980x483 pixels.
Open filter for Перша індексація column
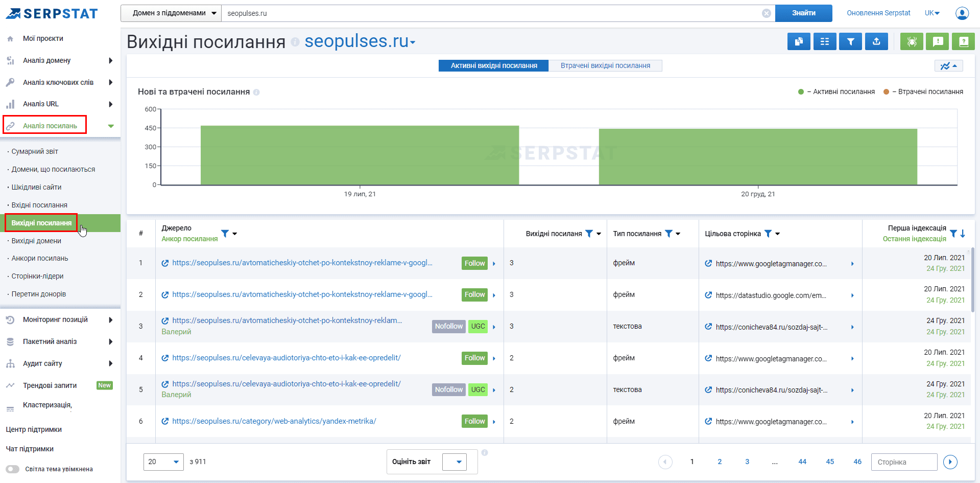click(x=953, y=234)
